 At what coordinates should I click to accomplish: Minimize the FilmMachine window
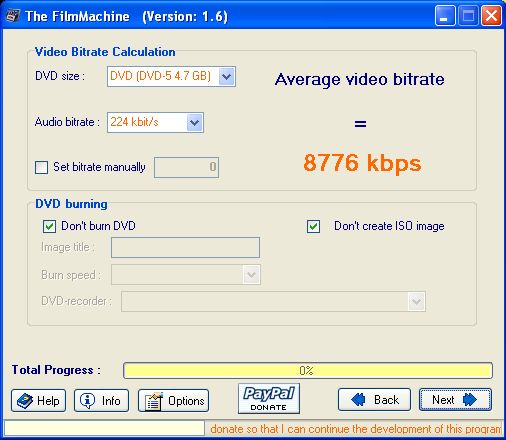pyautogui.click(x=445, y=16)
